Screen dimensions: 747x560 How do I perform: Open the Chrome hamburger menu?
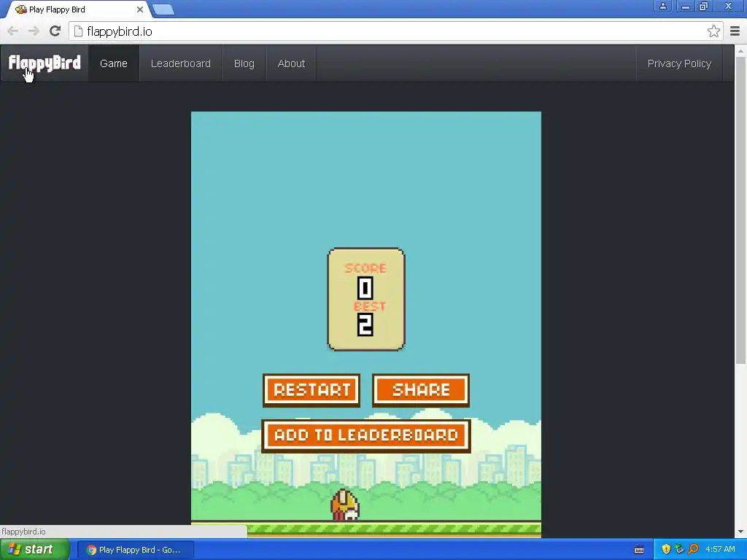(735, 31)
